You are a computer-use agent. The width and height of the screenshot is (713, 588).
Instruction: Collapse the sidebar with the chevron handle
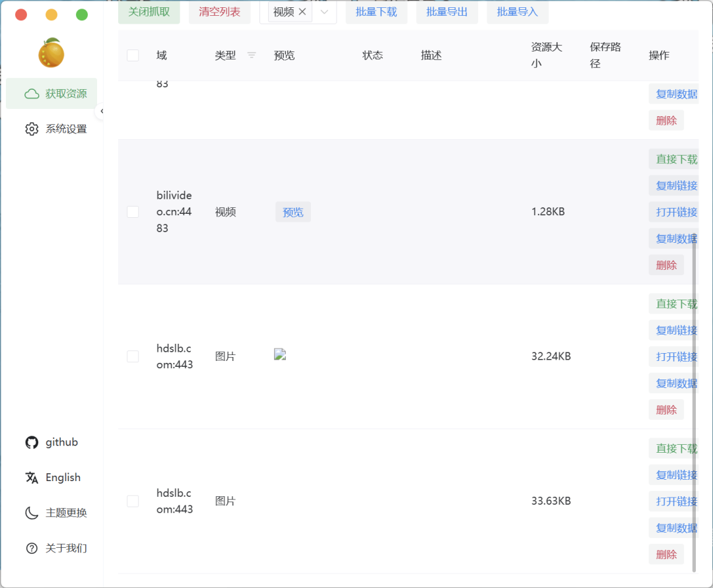102,112
